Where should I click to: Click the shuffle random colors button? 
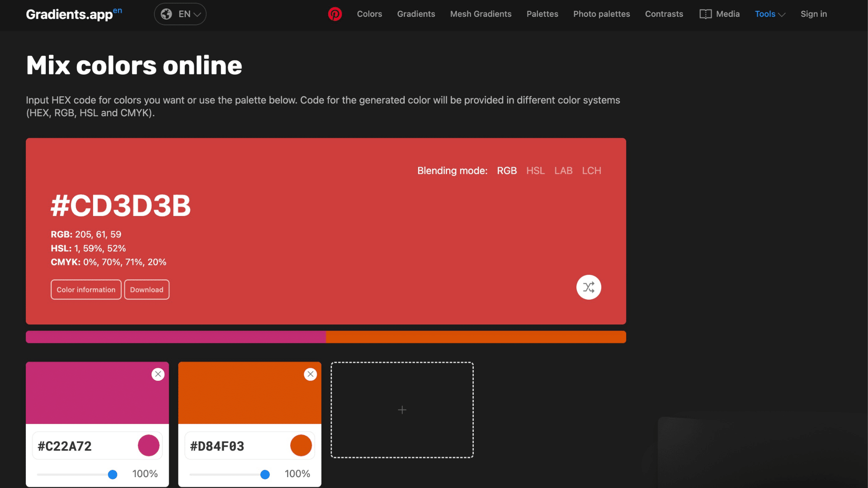589,287
